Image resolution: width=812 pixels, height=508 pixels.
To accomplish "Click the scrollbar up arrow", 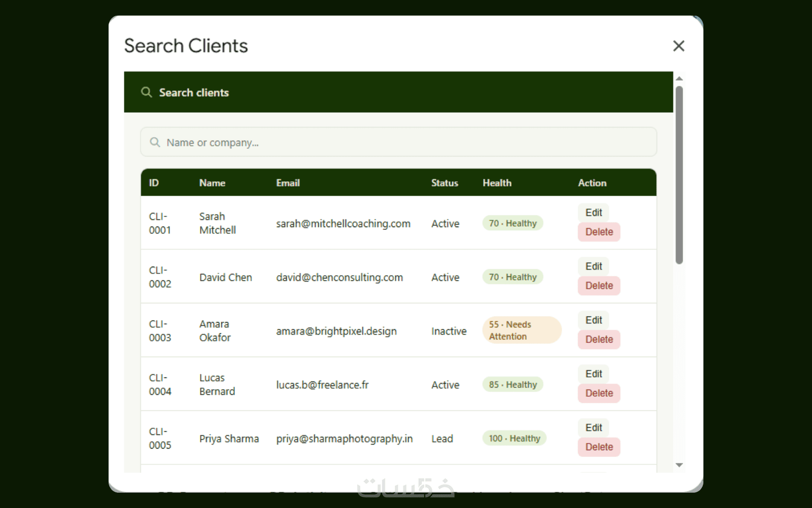I will pyautogui.click(x=679, y=79).
